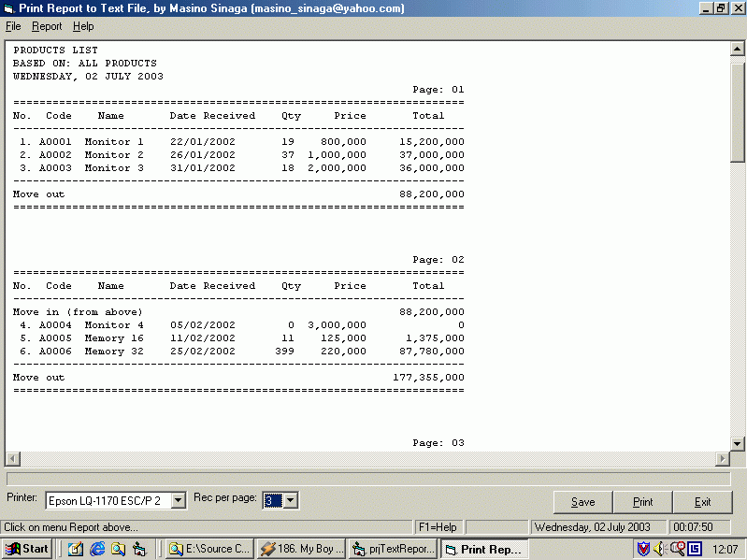The width and height of the screenshot is (747, 560).
Task: Click the blue G tray icon
Action: pos(695,549)
